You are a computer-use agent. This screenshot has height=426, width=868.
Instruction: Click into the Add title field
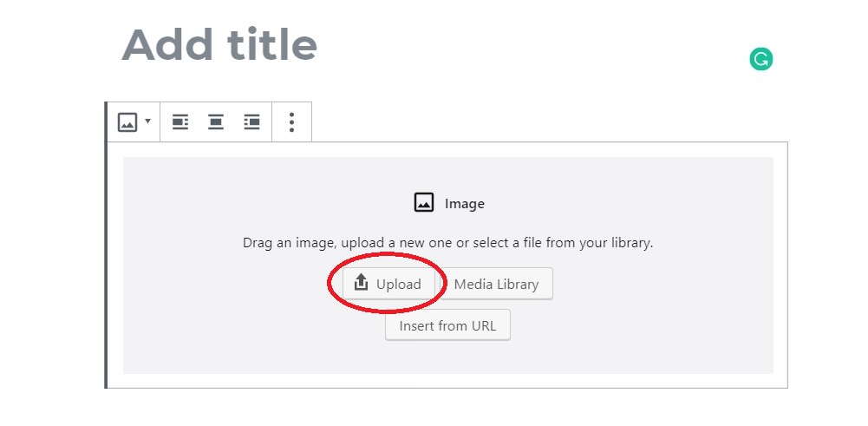[219, 44]
